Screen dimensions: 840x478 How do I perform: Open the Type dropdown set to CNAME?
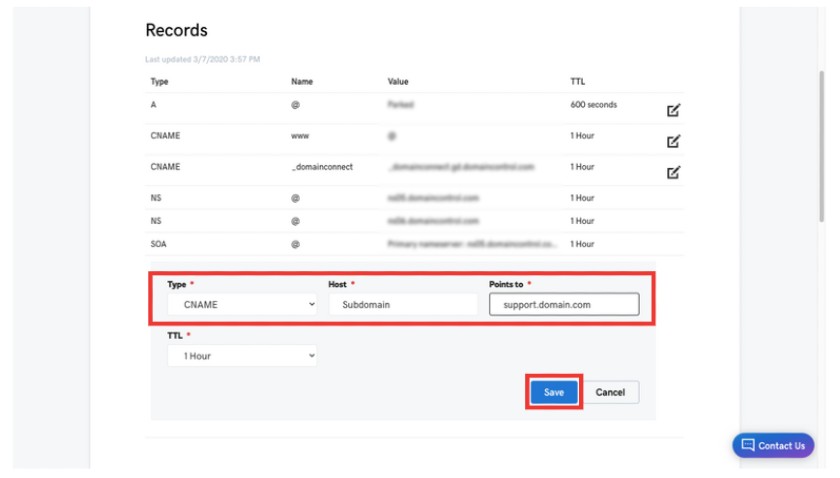coord(242,304)
